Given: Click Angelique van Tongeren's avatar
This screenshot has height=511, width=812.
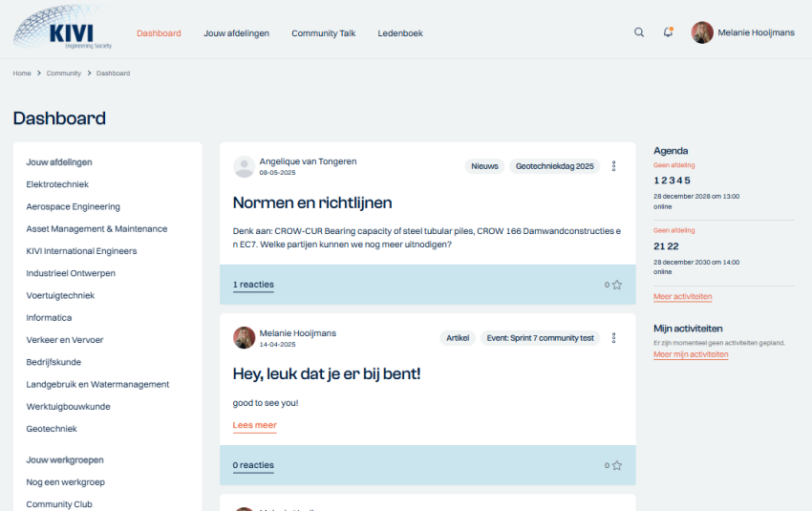Looking at the screenshot, I should (244, 166).
